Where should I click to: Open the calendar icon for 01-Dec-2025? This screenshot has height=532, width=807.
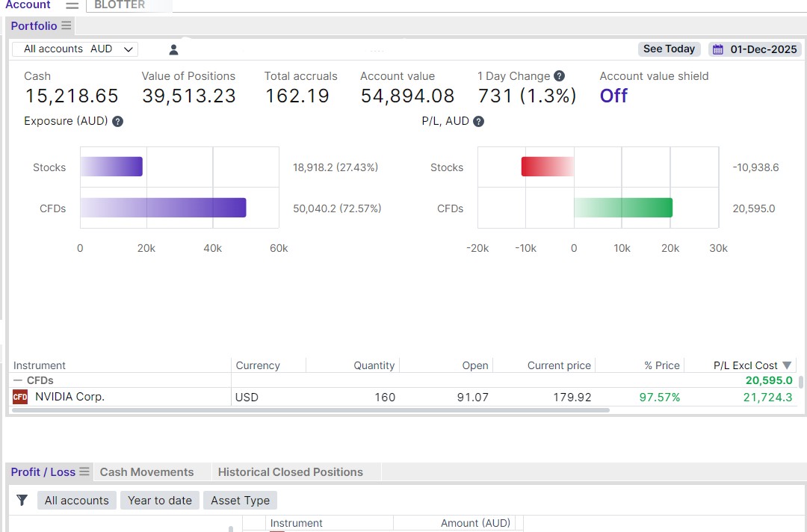pos(718,49)
